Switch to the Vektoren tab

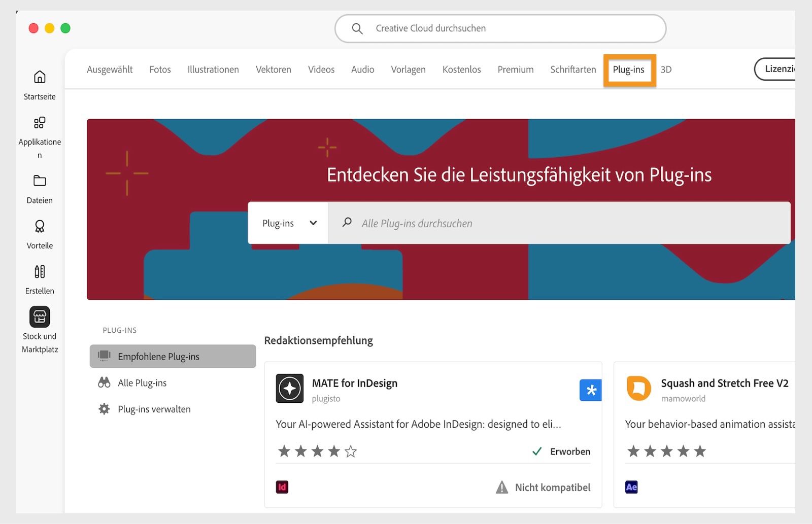point(274,69)
